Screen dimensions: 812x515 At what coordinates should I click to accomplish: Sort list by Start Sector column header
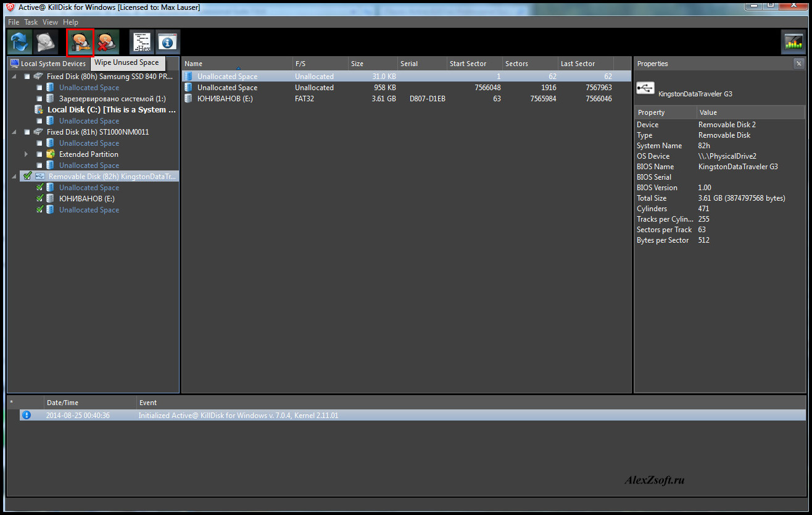pyautogui.click(x=474, y=64)
